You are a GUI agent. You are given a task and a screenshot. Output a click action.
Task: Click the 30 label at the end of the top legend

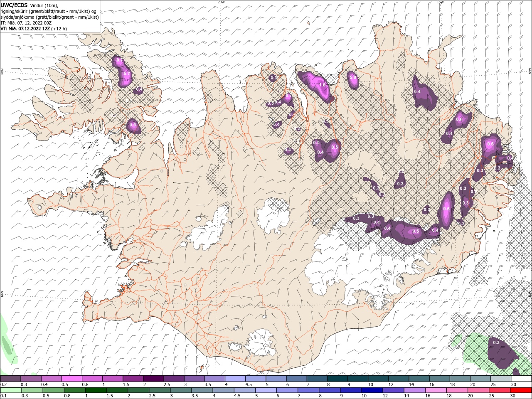coord(514,384)
